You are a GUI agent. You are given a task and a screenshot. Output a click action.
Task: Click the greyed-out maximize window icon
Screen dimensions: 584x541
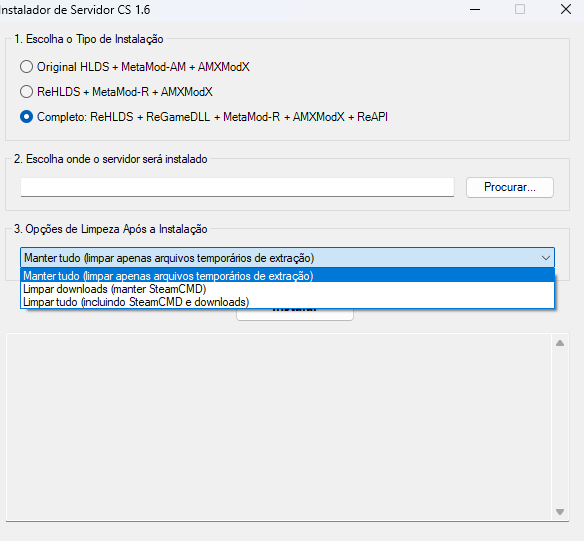[520, 9]
